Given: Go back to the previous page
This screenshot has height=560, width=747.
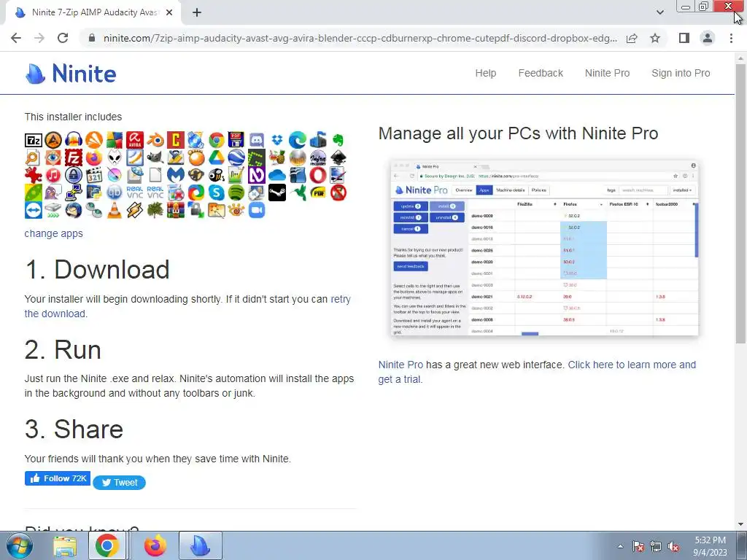Looking at the screenshot, I should (x=16, y=38).
